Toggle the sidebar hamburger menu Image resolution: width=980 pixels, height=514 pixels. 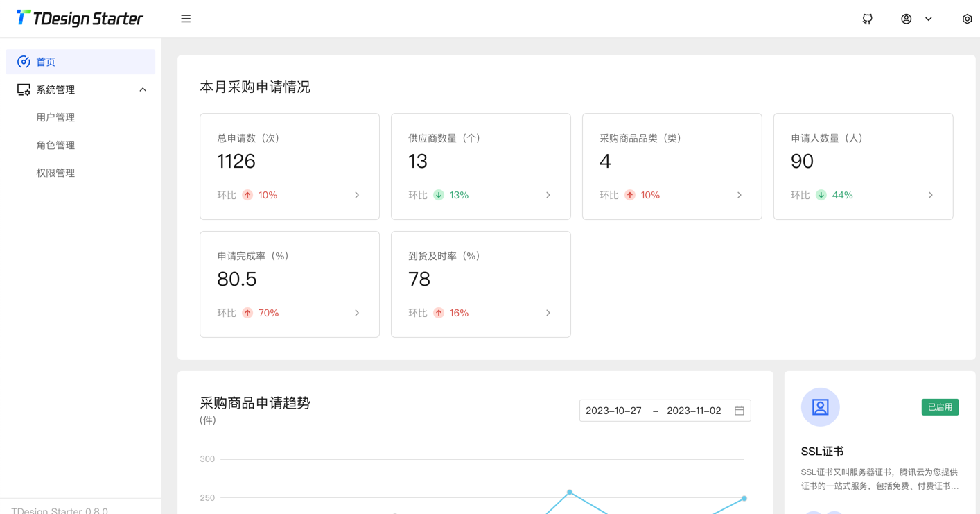pyautogui.click(x=186, y=19)
